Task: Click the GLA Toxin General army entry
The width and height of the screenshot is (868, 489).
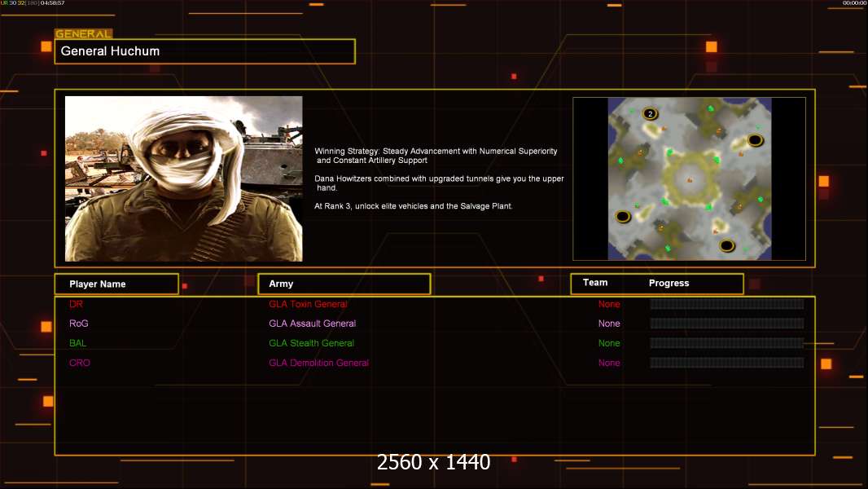Action: 308,304
